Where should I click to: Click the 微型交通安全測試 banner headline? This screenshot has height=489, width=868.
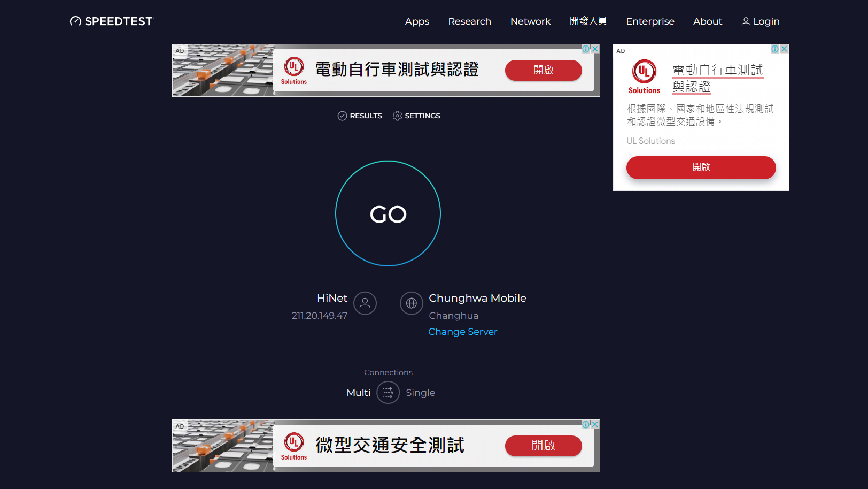(x=390, y=445)
